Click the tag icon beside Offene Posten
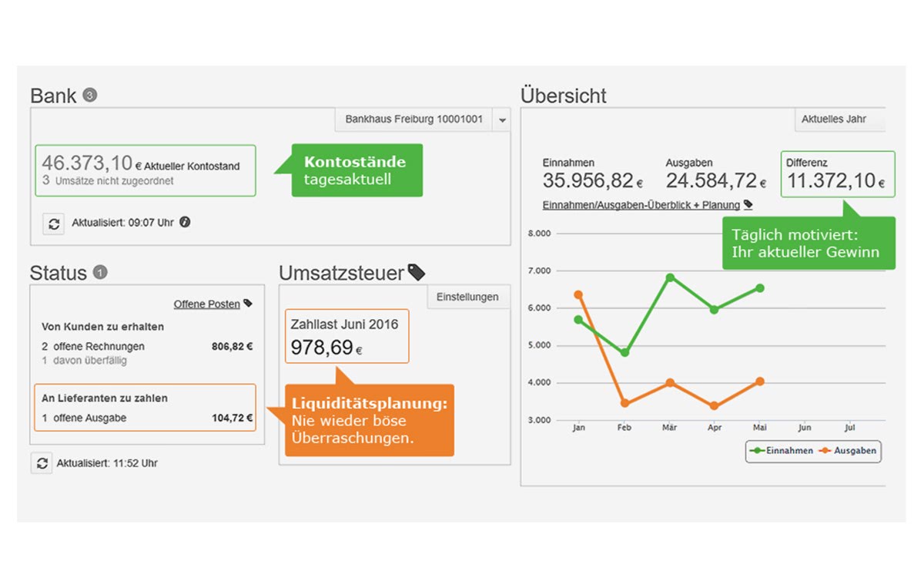This screenshot has height=588, width=924. (248, 304)
